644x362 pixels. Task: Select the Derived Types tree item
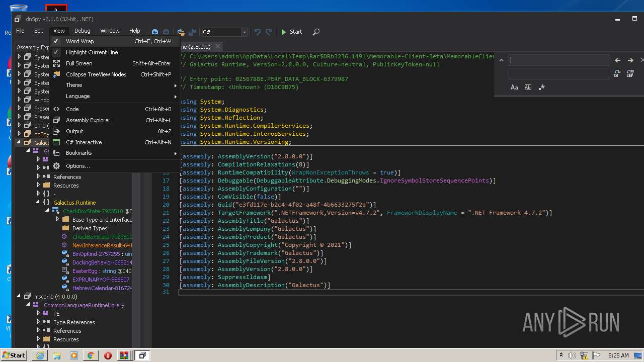tap(90, 228)
